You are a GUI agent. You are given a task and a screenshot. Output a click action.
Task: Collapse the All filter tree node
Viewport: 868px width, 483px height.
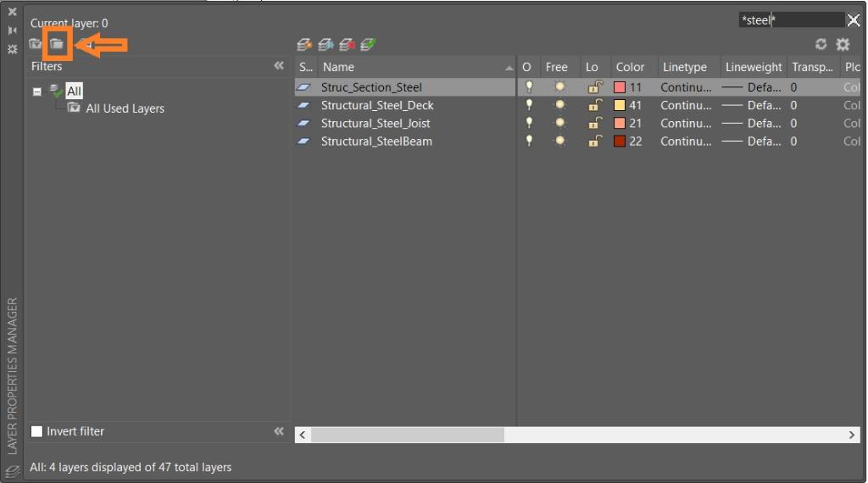click(37, 92)
